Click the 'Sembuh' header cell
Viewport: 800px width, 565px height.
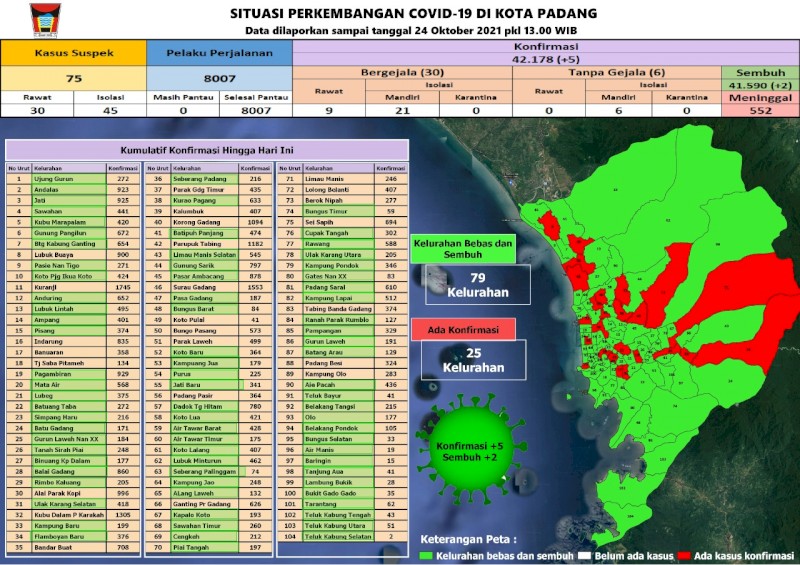tap(760, 72)
